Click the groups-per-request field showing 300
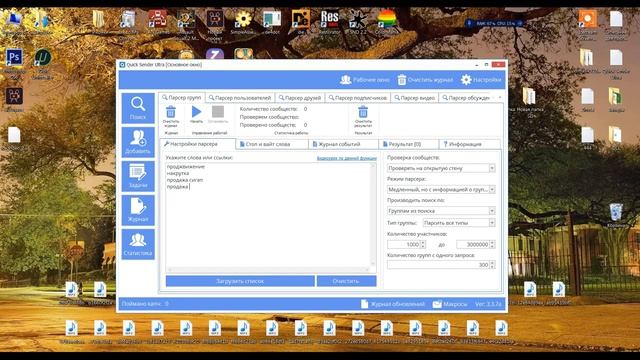This screenshot has width=640, height=360. click(438, 265)
